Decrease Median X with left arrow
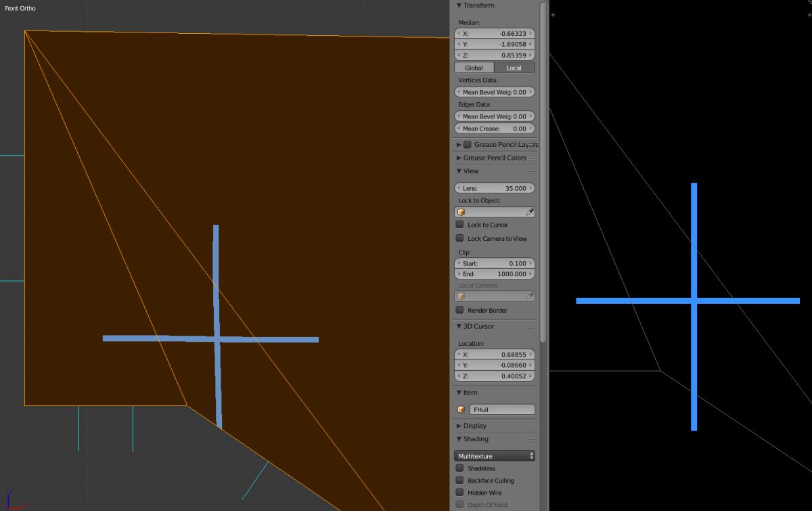 [x=459, y=33]
